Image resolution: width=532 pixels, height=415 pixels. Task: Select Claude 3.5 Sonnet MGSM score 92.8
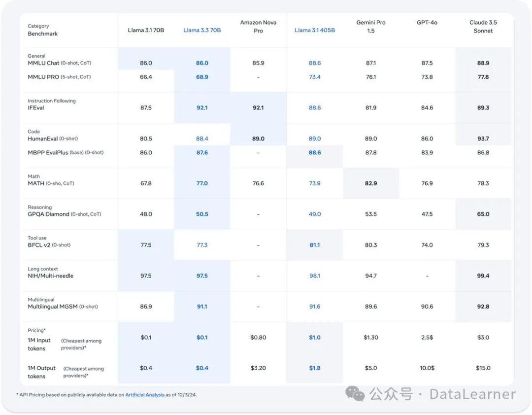pos(483,307)
